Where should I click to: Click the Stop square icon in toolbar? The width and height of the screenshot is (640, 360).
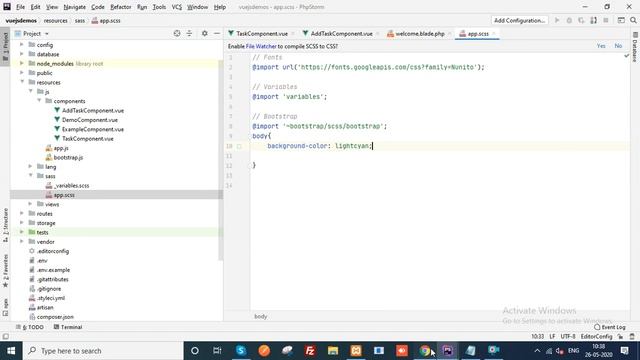point(606,20)
